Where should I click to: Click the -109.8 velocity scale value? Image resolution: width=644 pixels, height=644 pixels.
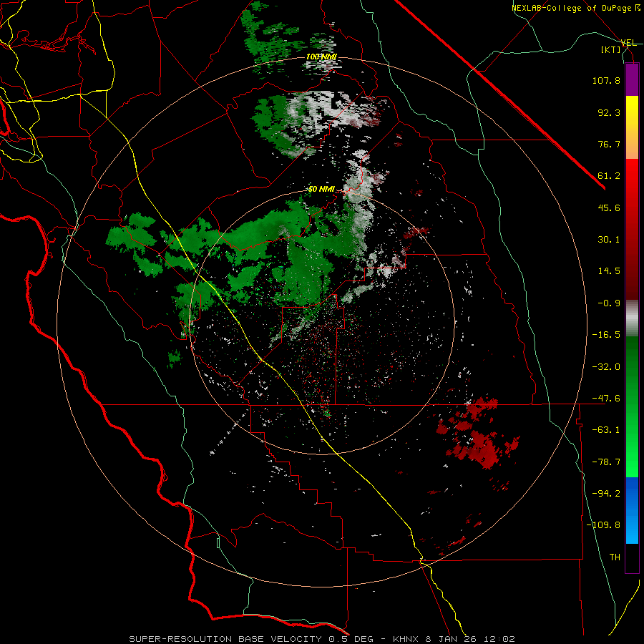(x=603, y=525)
